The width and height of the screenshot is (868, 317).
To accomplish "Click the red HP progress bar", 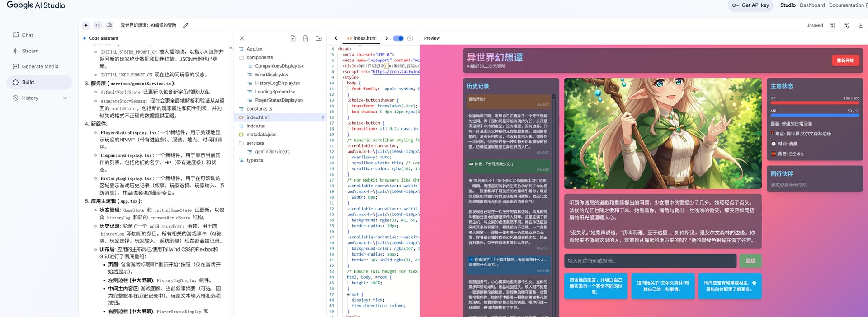I will 815,103.
